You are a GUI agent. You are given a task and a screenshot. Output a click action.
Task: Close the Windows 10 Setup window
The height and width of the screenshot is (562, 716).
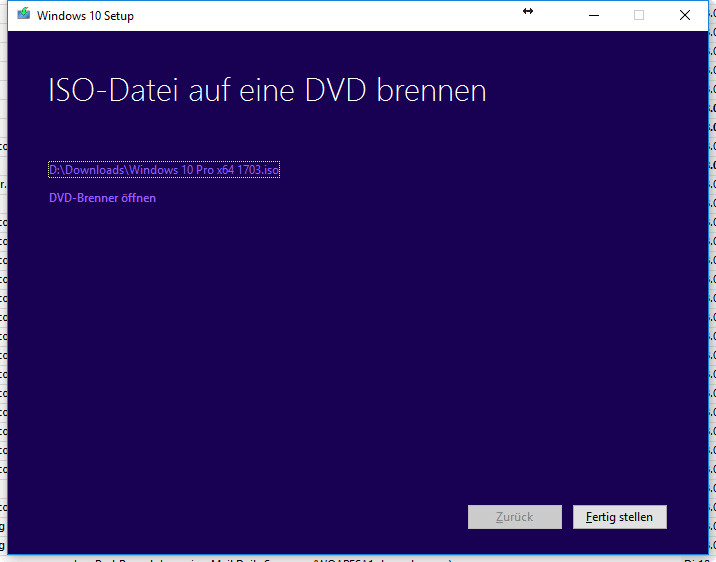(x=684, y=16)
